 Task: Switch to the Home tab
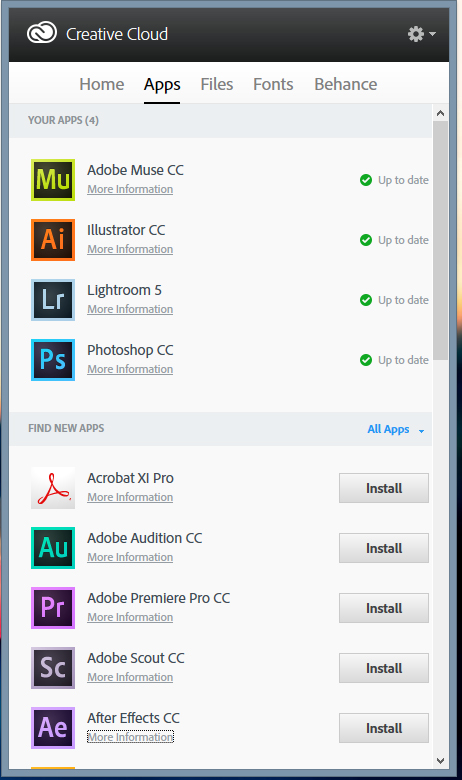tap(101, 84)
